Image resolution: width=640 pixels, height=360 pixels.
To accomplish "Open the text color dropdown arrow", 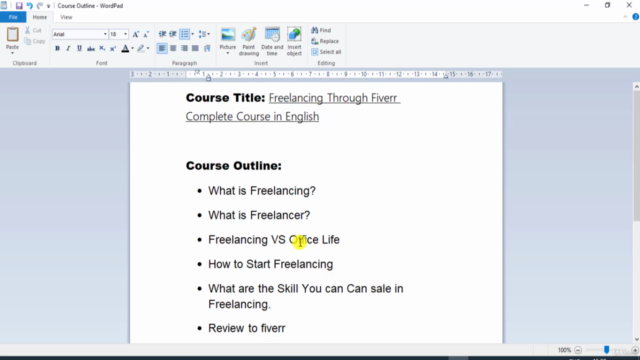I will [132, 49].
